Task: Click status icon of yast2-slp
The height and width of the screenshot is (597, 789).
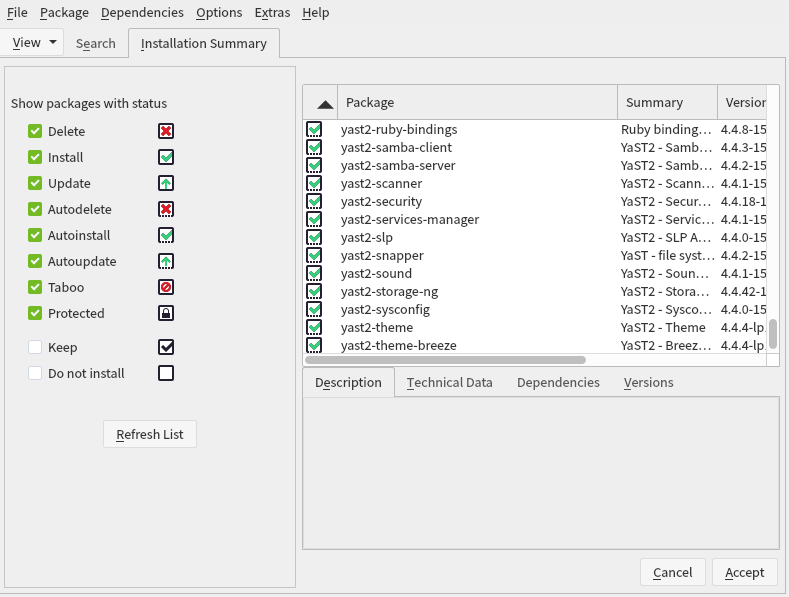Action: pyautogui.click(x=314, y=238)
